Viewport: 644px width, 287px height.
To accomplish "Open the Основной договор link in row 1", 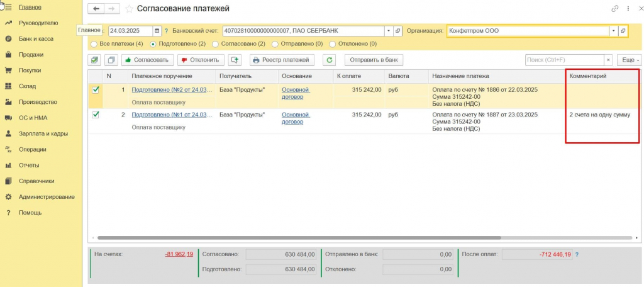I will pyautogui.click(x=296, y=93).
